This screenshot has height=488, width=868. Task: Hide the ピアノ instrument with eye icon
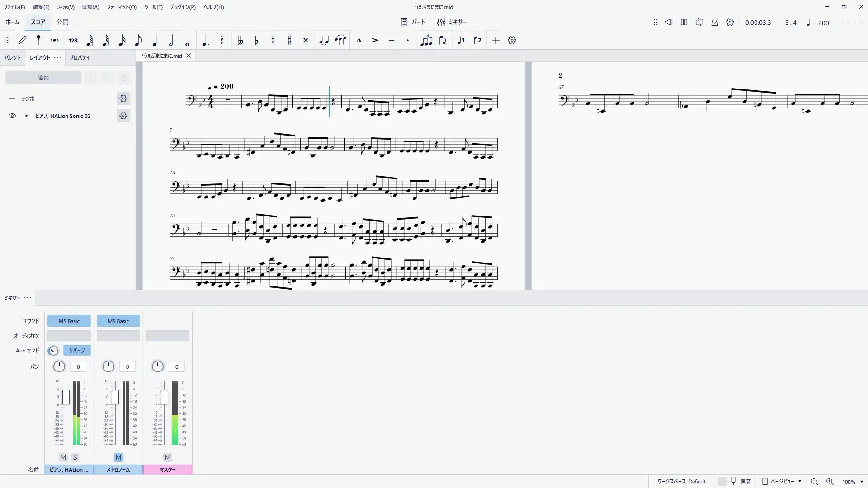12,116
